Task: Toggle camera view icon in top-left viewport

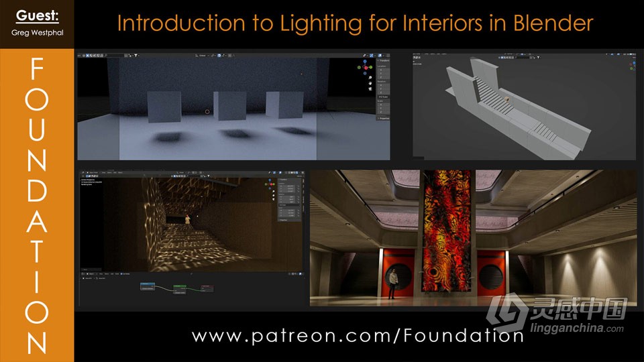Action: [x=370, y=88]
